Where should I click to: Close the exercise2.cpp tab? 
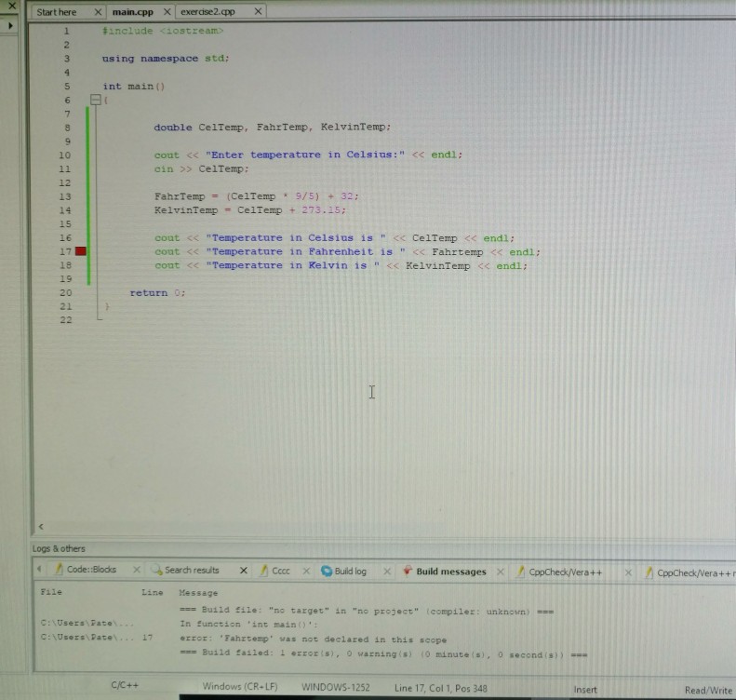(258, 11)
